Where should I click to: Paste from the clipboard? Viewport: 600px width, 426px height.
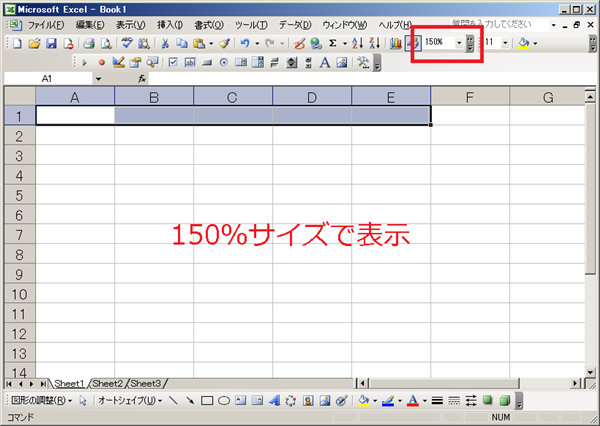(x=199, y=43)
